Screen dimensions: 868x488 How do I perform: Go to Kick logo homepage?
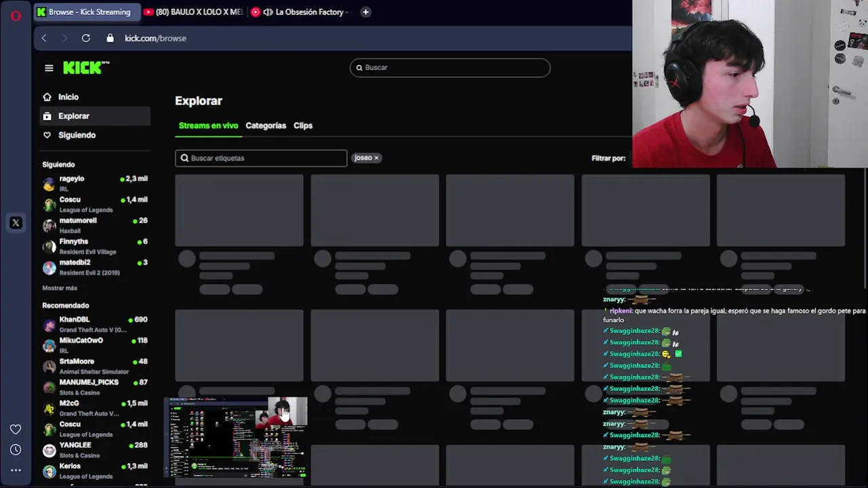tap(86, 67)
